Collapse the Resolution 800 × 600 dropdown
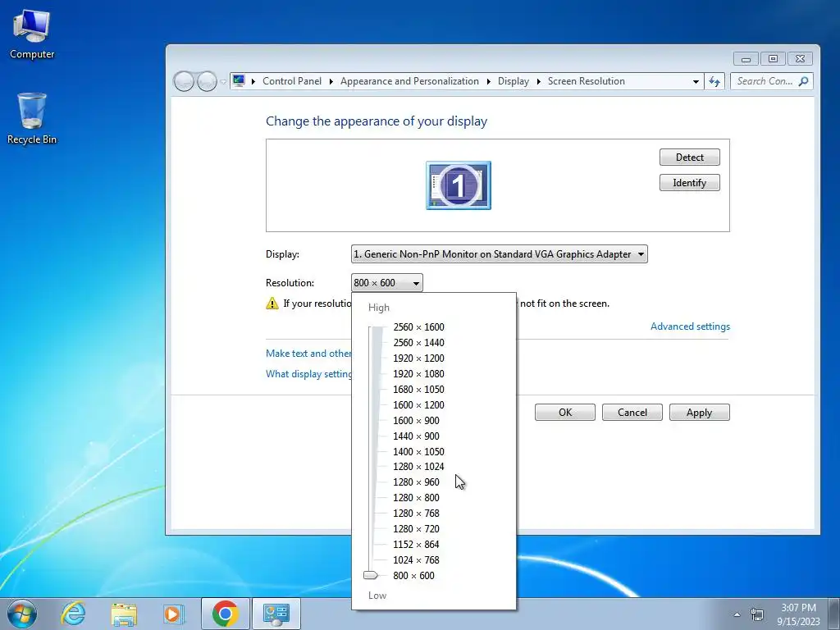Image resolution: width=840 pixels, height=630 pixels. point(387,283)
